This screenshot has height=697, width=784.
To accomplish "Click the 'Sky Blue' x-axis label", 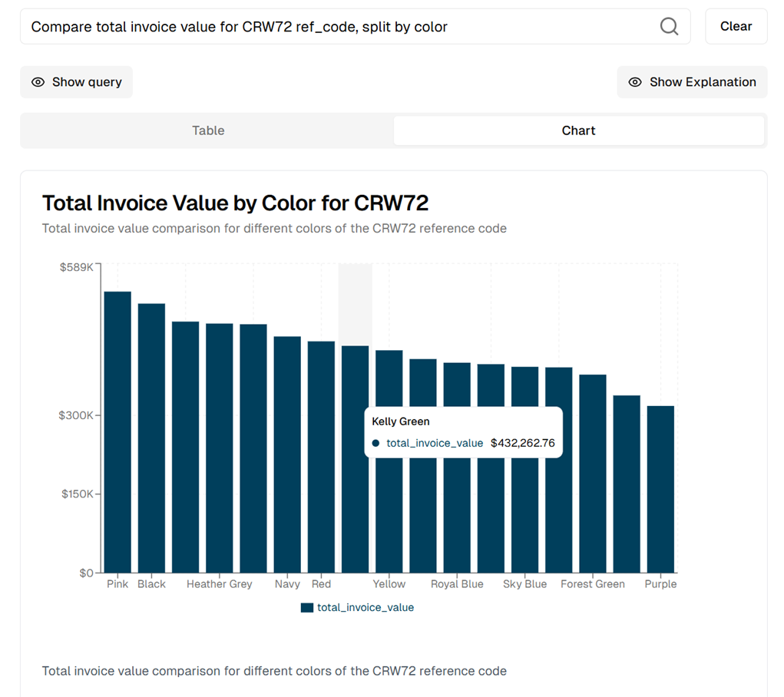I will pyautogui.click(x=525, y=584).
